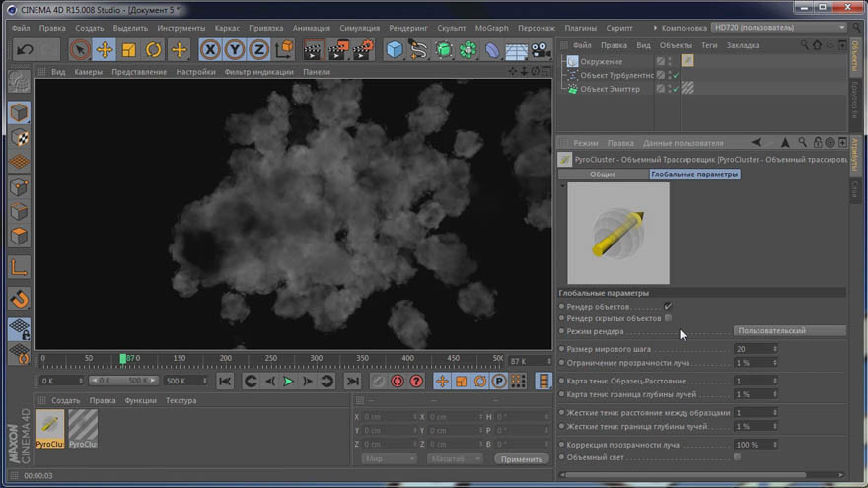Click the Применить button

[x=522, y=459]
